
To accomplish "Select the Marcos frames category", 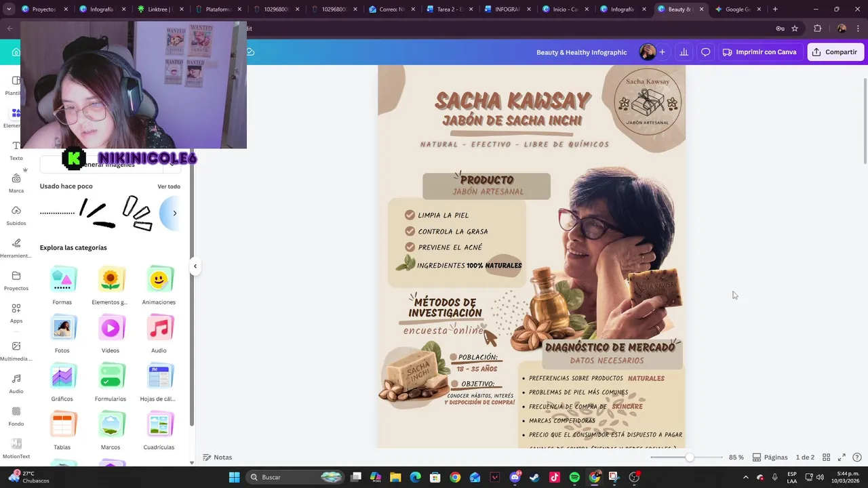I will 111,431.
